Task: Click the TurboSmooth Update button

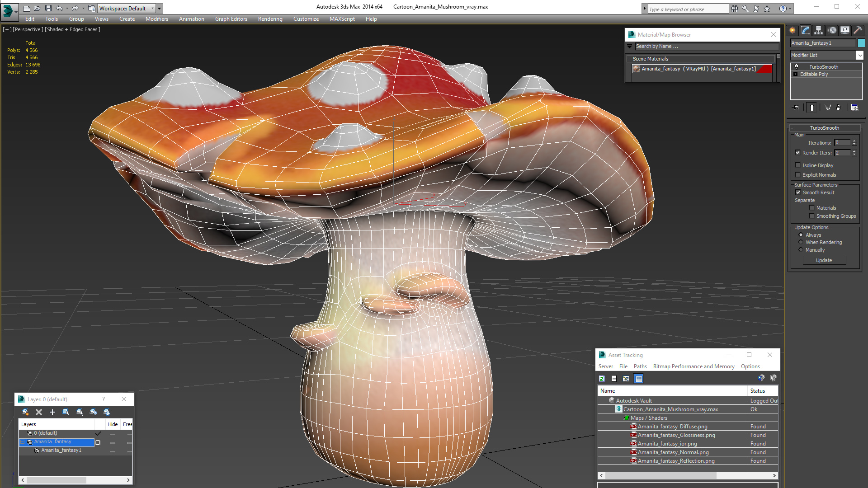Action: [824, 260]
